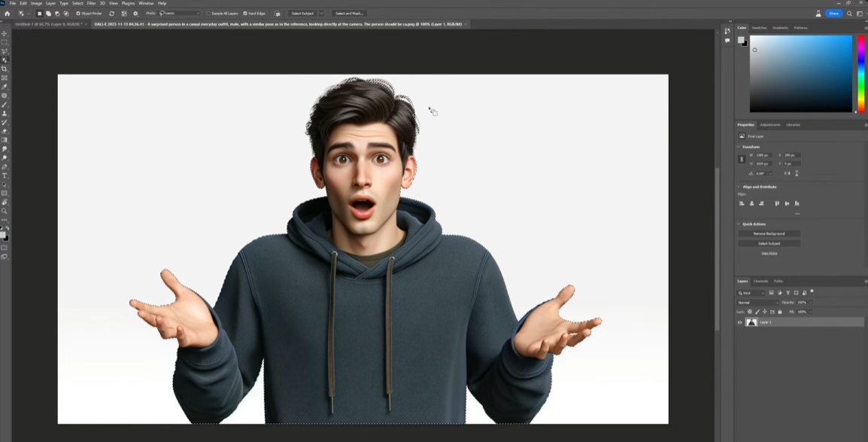This screenshot has width=868, height=442.
Task: Open the search magnifier icon near Share
Action: [849, 14]
